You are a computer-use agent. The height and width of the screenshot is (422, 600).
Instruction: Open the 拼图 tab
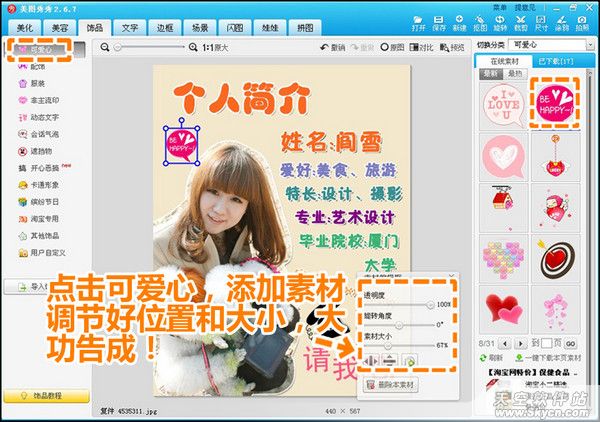(305, 28)
